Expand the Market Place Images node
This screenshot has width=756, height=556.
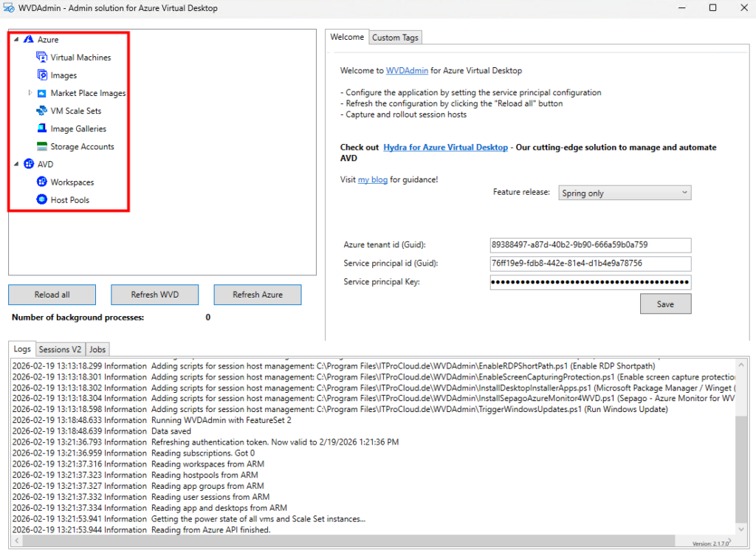pos(30,93)
